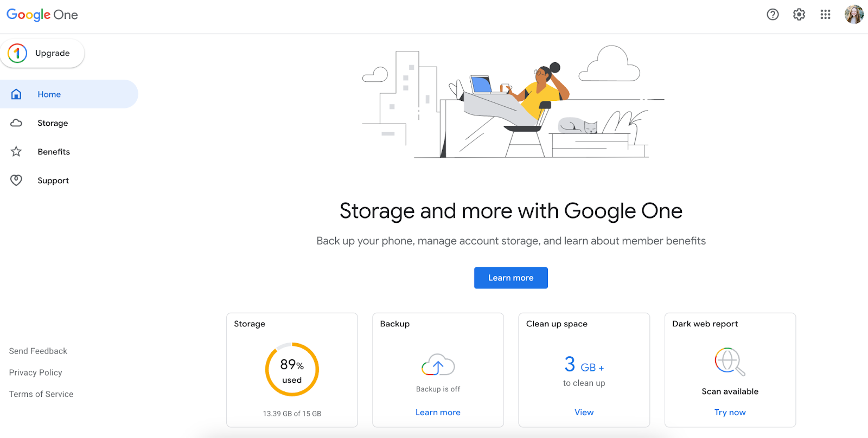Viewport: 868px width, 438px height.
Task: Open the Google apps grid icon
Action: tap(825, 15)
